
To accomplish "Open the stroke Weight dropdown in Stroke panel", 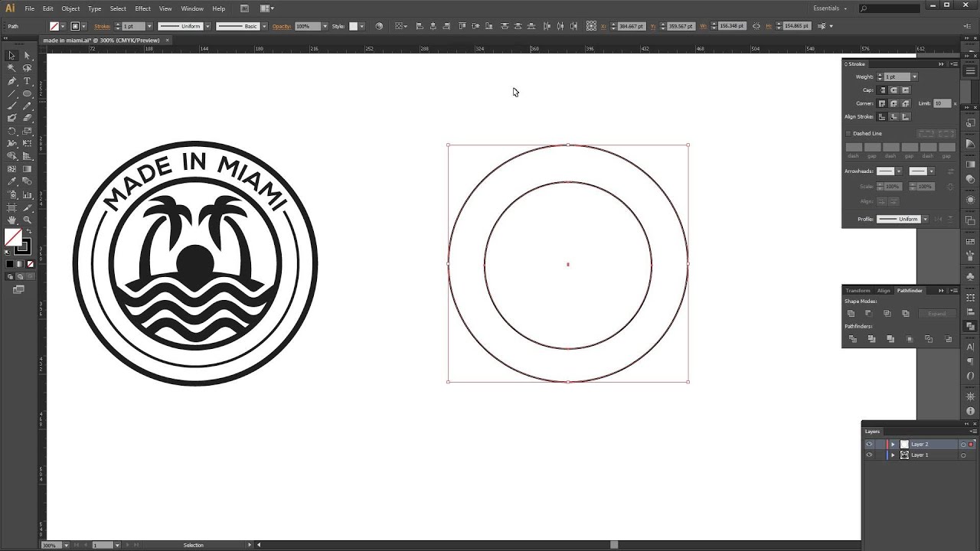I will 914,77.
